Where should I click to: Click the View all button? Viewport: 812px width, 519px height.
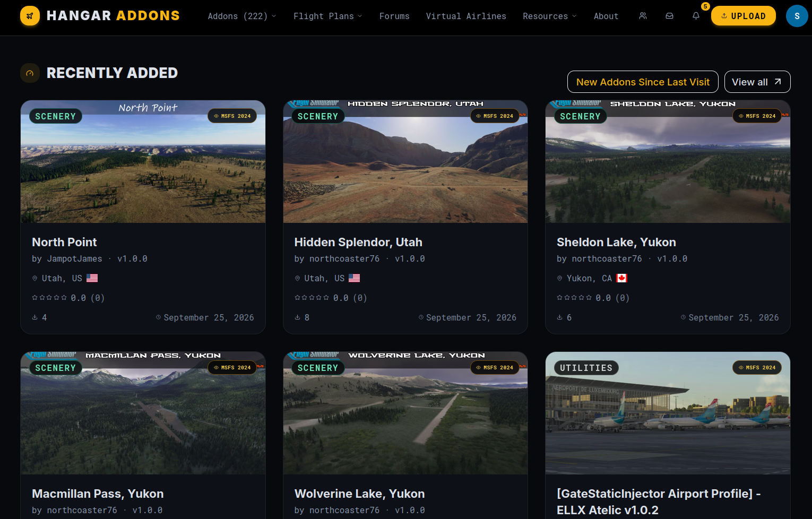[757, 82]
